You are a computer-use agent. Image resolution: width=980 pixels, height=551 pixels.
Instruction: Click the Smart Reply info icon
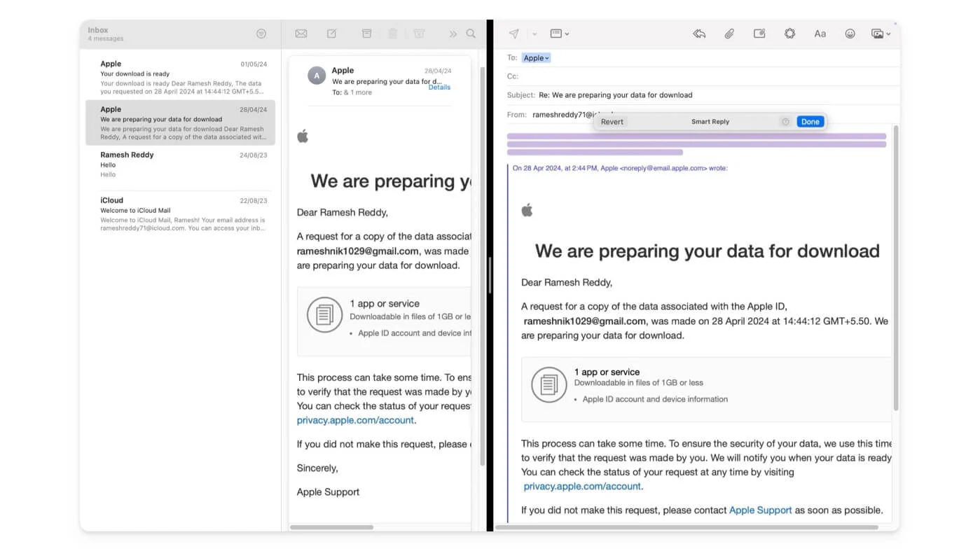click(x=785, y=122)
